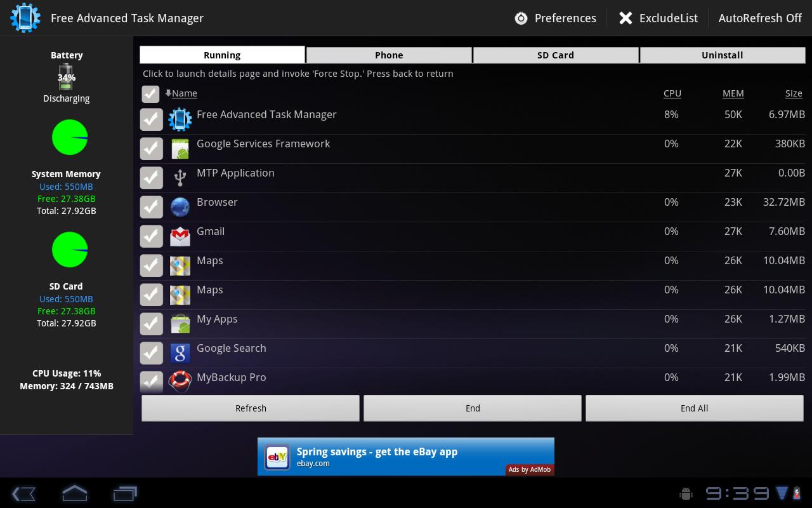The width and height of the screenshot is (812, 508).
Task: Click the Browser globe icon
Action: pyautogui.click(x=180, y=207)
